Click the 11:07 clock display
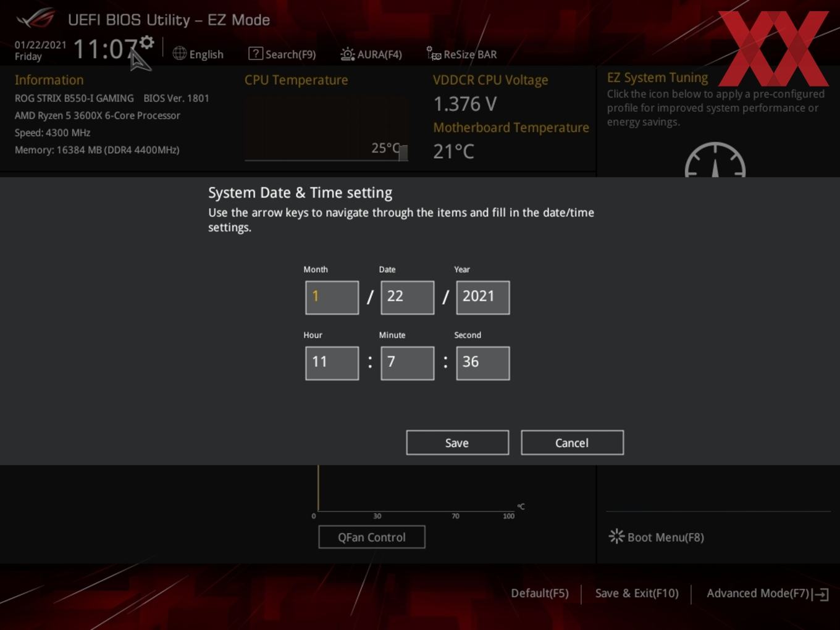This screenshot has width=840, height=630. pos(106,49)
